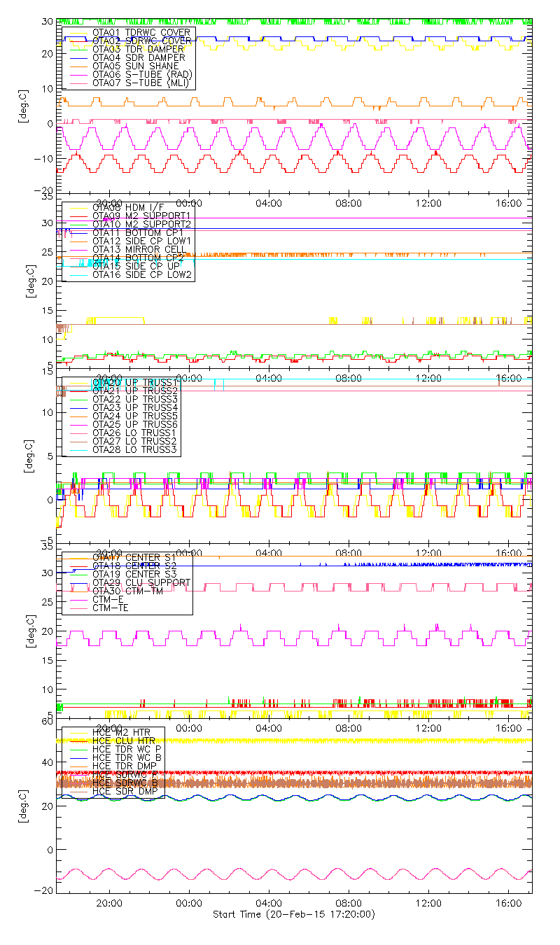Select the CTM-TE legend label
Viewport: 560px width, 945px height.
[x=111, y=608]
